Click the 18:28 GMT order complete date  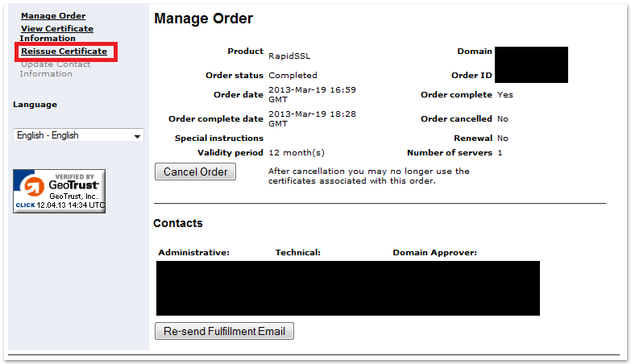[x=312, y=118]
